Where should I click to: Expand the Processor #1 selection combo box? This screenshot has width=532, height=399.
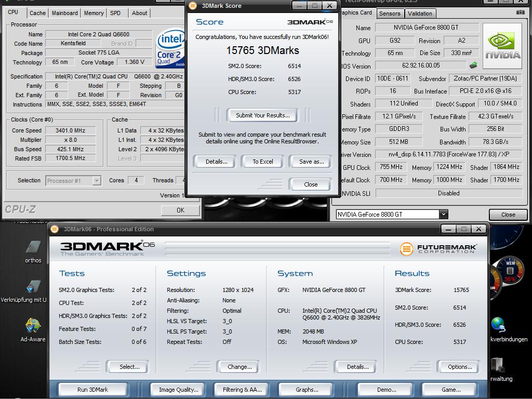(73, 181)
